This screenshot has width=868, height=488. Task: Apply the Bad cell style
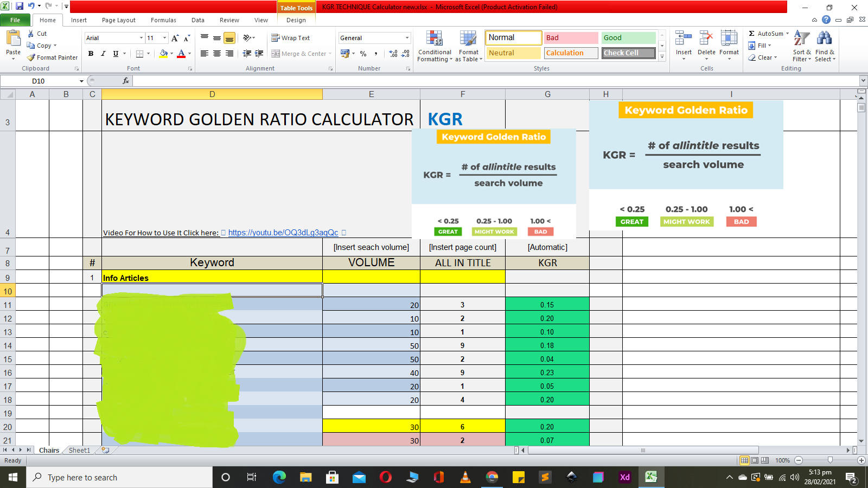[571, 37]
